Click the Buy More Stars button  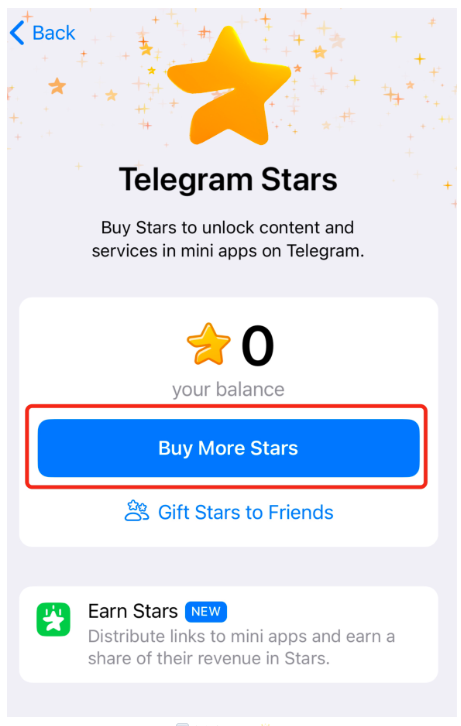(x=229, y=448)
